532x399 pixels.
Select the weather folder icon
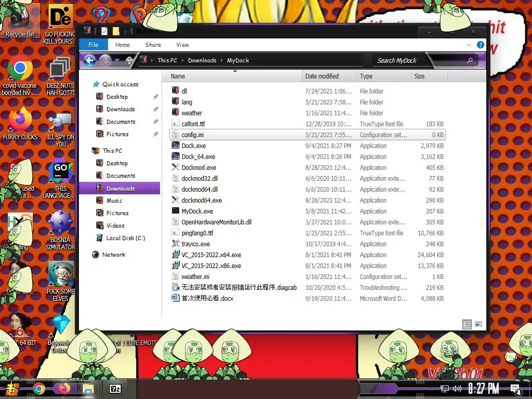(x=176, y=113)
